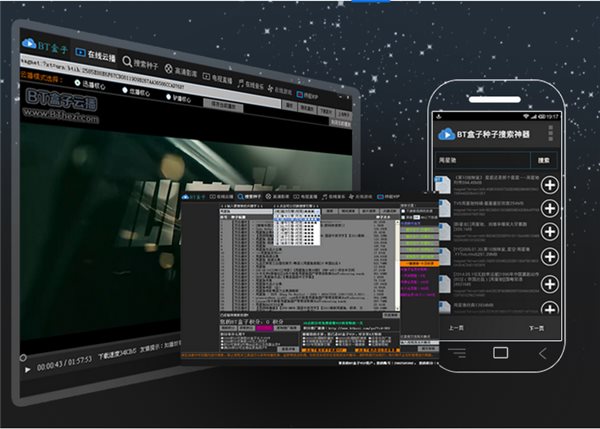Click the file icon of the [2014.05.19] result
Image resolution: width=600 pixels, height=429 pixels.
click(x=444, y=284)
